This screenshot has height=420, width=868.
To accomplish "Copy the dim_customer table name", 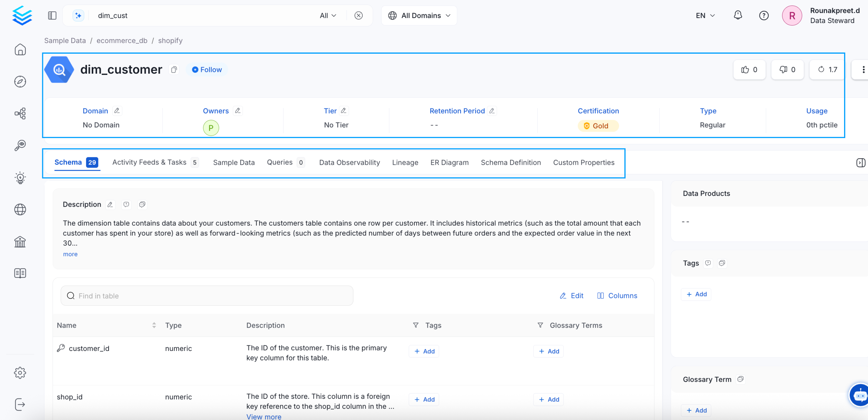I will (x=174, y=69).
